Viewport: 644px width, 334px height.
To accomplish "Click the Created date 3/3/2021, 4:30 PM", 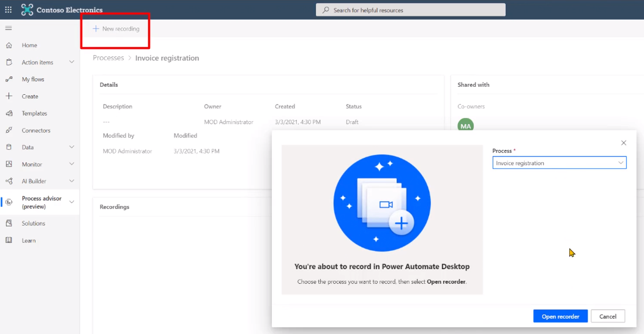I will coord(298,122).
